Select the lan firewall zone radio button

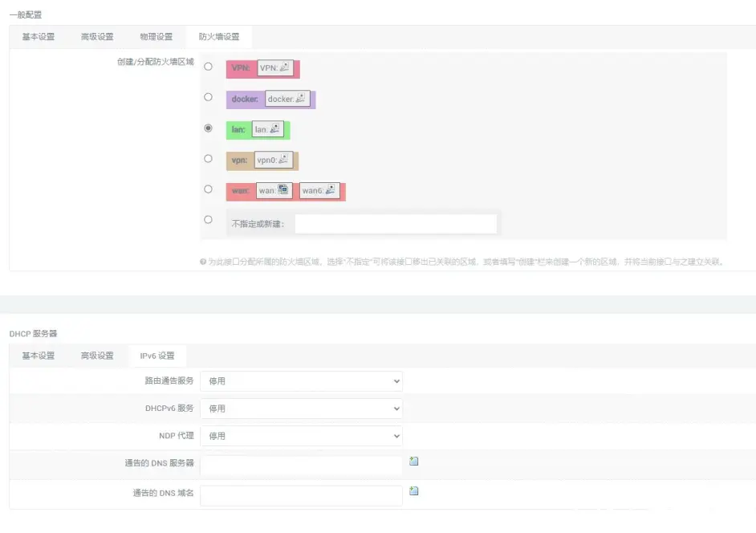(x=208, y=128)
